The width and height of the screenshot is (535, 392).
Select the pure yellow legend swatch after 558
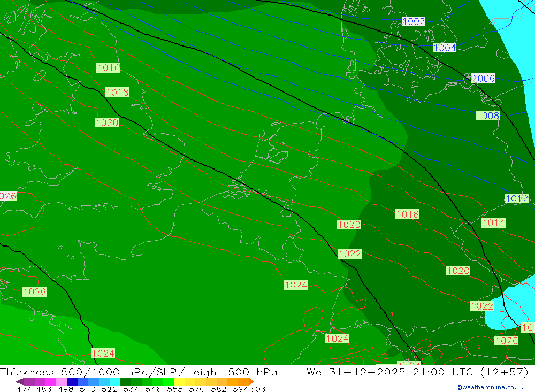pyautogui.click(x=179, y=381)
